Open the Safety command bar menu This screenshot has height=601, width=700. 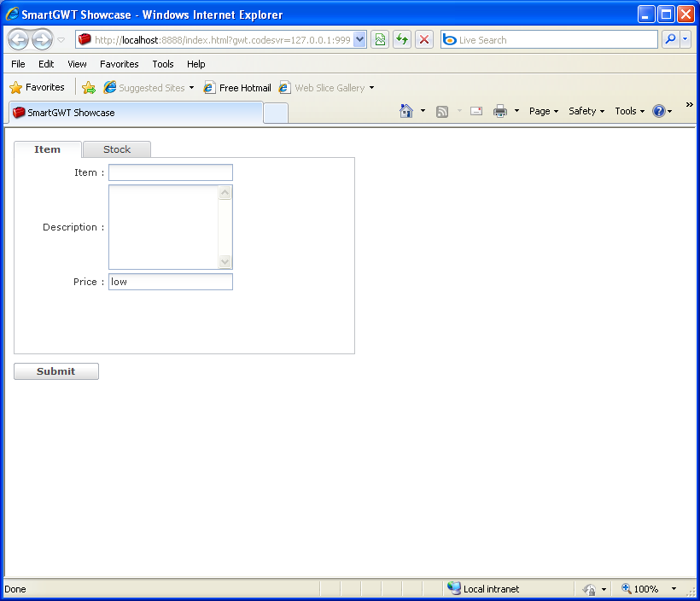[x=586, y=111]
